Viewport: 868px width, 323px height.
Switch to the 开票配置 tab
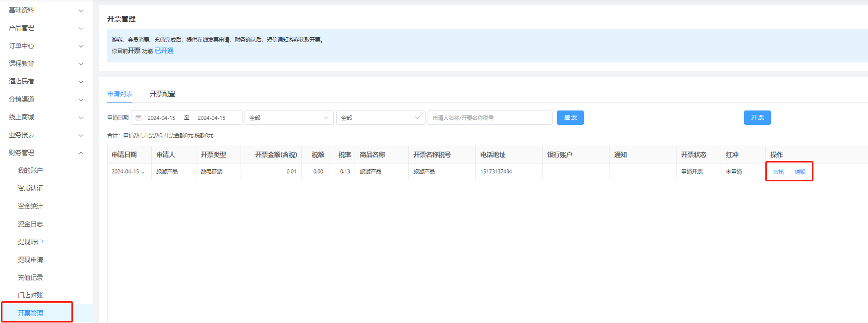(162, 94)
